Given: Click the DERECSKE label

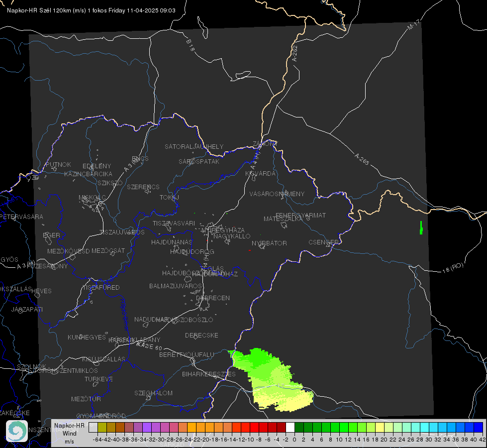Looking at the screenshot, I should (x=201, y=335).
